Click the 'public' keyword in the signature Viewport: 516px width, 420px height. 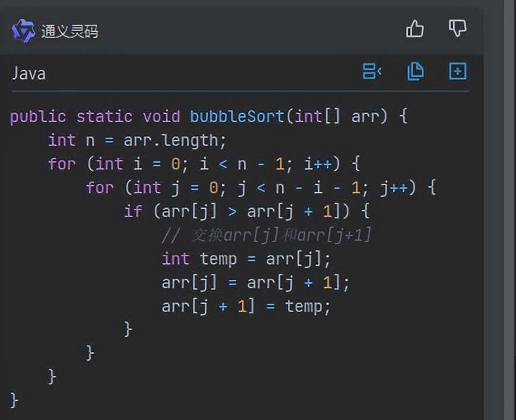(x=38, y=116)
